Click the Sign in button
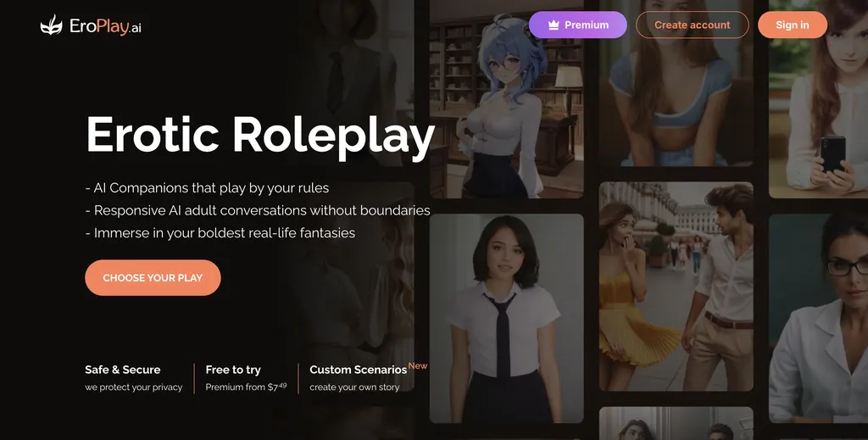Screen dimensions: 868x440 [793, 25]
